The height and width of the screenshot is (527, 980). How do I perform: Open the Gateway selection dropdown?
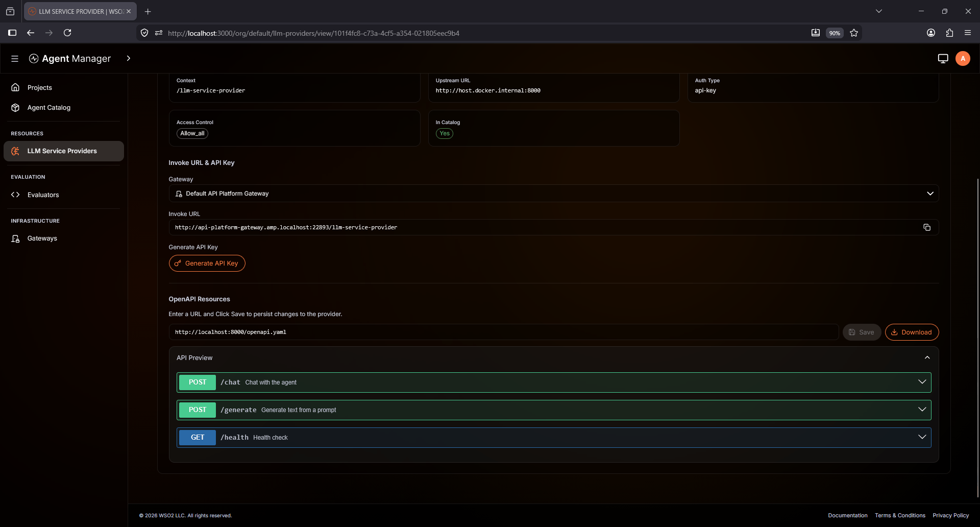tap(553, 194)
